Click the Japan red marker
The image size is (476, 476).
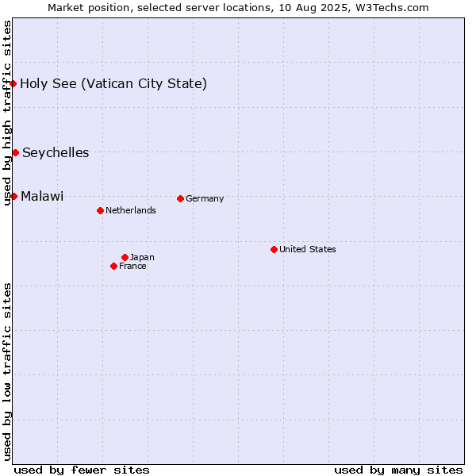point(125,257)
